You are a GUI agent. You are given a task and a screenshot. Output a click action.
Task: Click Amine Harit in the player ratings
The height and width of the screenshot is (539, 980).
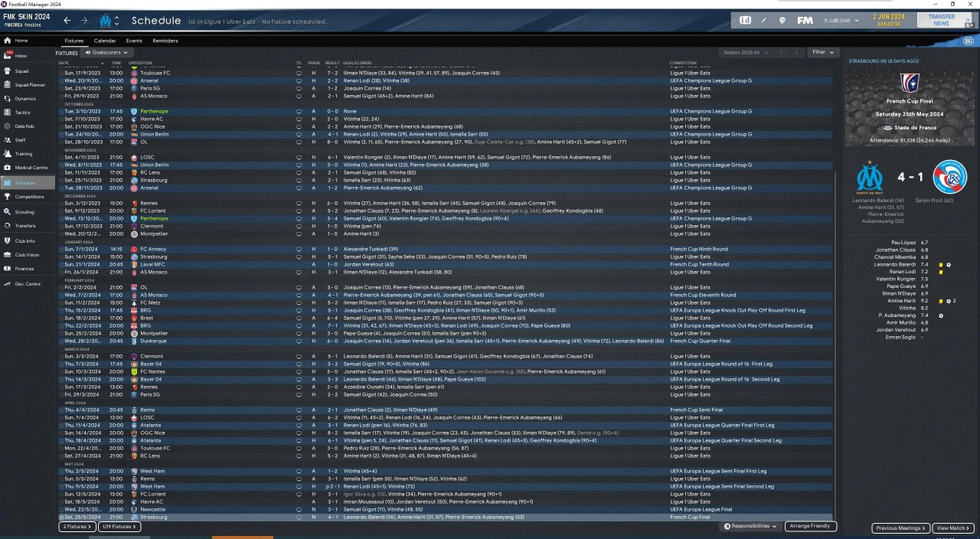pos(901,301)
